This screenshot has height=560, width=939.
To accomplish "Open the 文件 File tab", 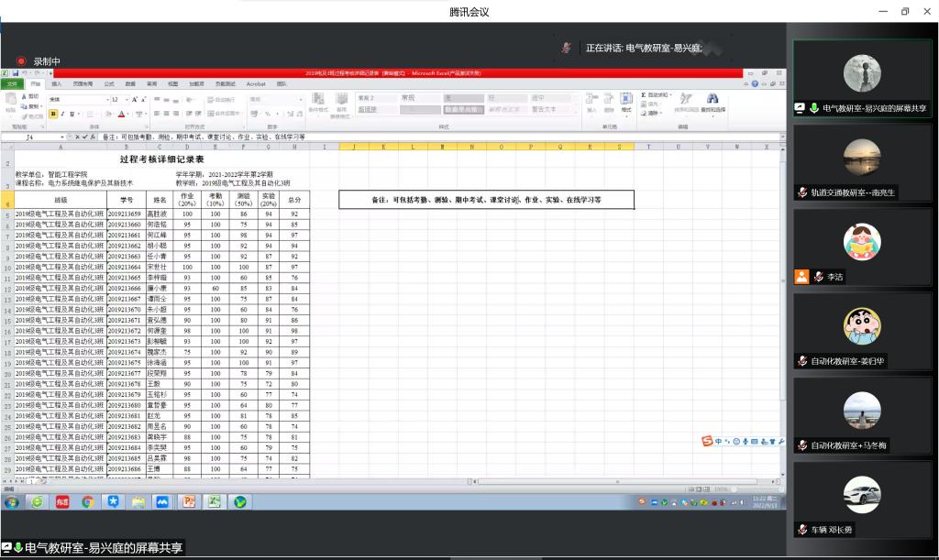I will (x=12, y=83).
